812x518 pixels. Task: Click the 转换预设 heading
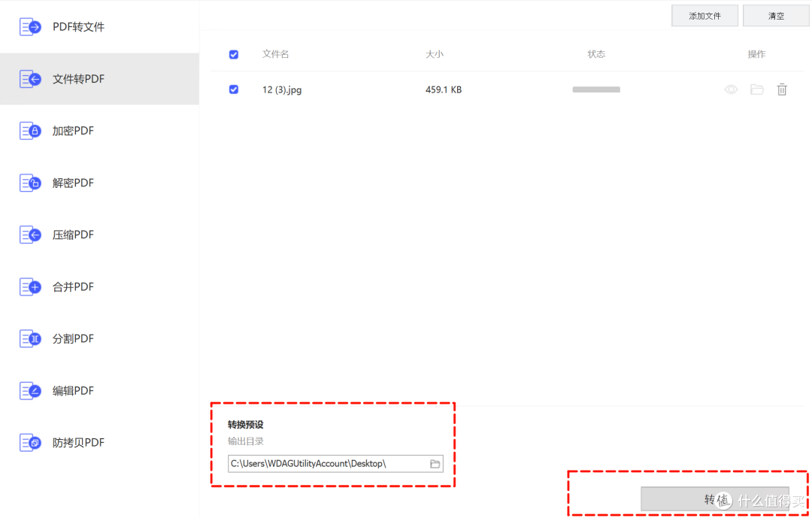coord(245,425)
